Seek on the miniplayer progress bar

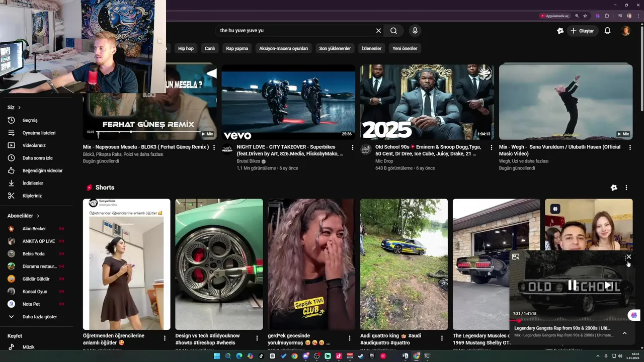[571, 320]
